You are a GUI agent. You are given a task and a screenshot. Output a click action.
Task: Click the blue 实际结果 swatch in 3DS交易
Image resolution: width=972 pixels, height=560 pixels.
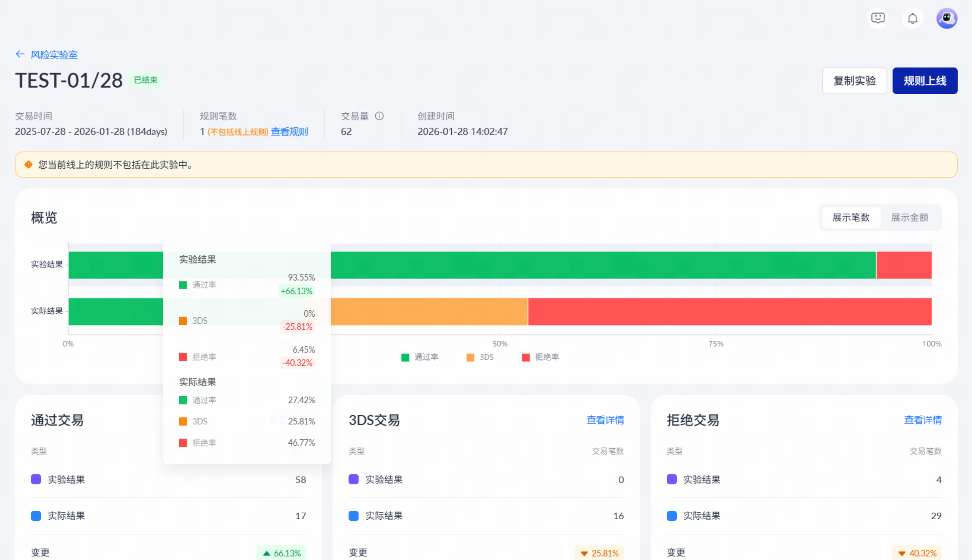[354, 516]
